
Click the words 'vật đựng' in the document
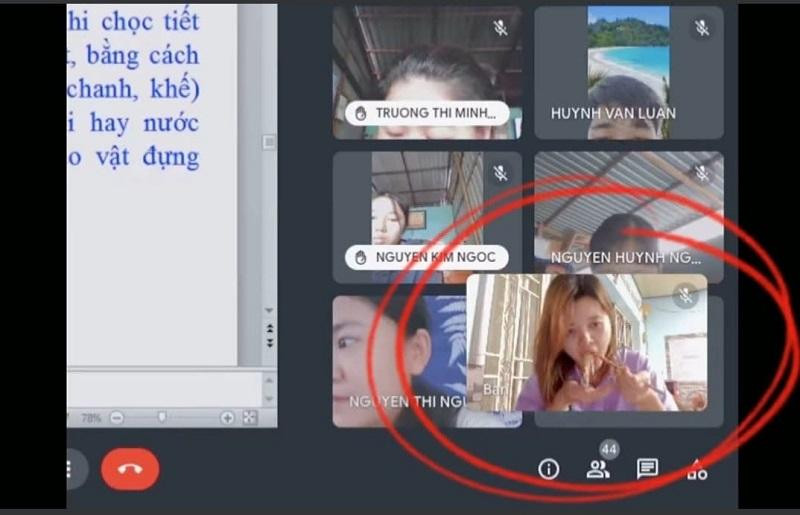point(147,157)
